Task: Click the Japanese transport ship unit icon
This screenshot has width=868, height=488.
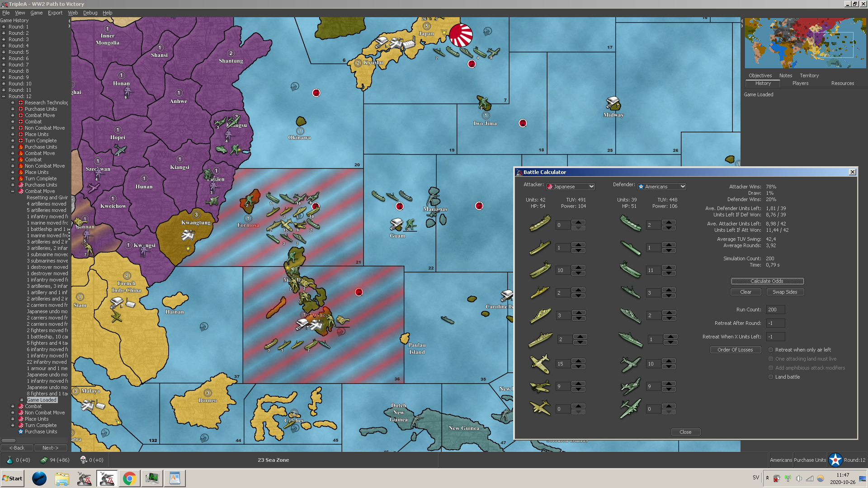Action: 540,223
